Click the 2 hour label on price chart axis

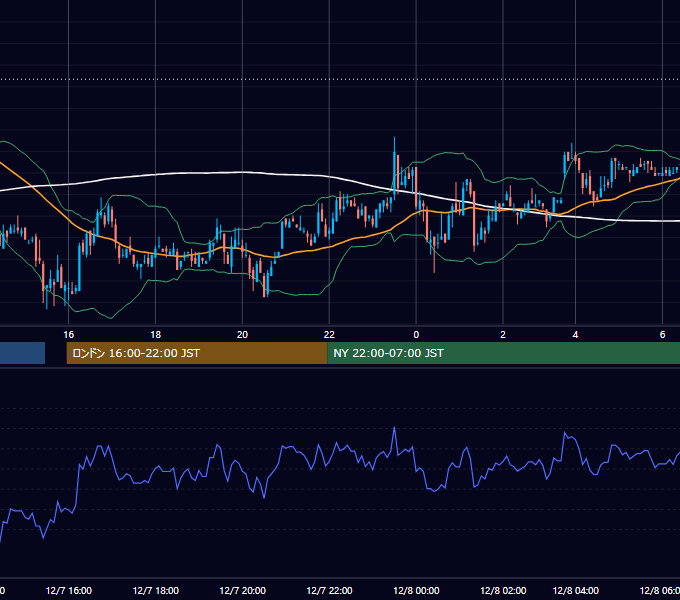pyautogui.click(x=503, y=335)
